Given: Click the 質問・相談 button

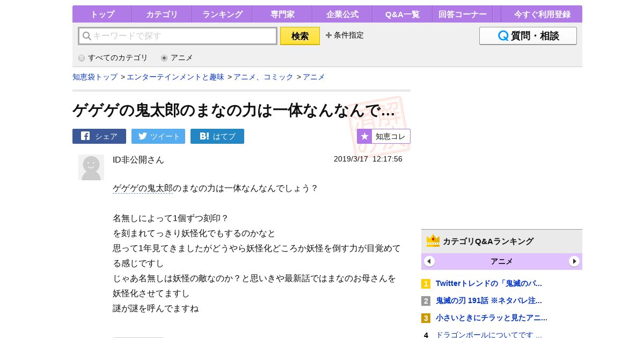Looking at the screenshot, I should point(528,36).
